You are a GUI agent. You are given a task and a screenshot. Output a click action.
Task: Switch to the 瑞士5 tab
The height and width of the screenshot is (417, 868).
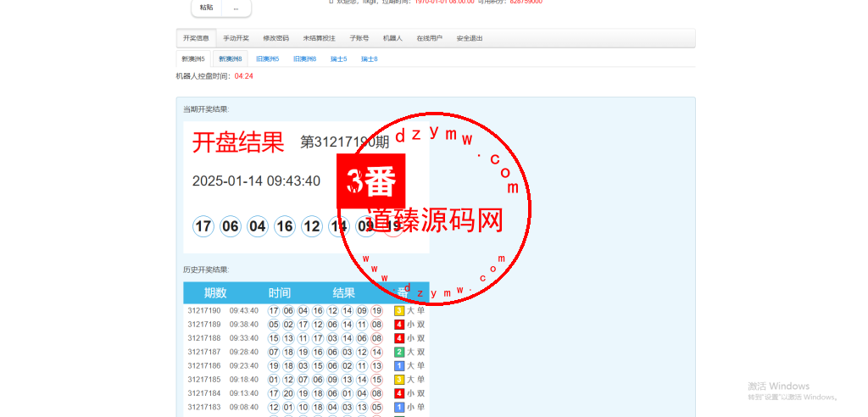click(339, 58)
